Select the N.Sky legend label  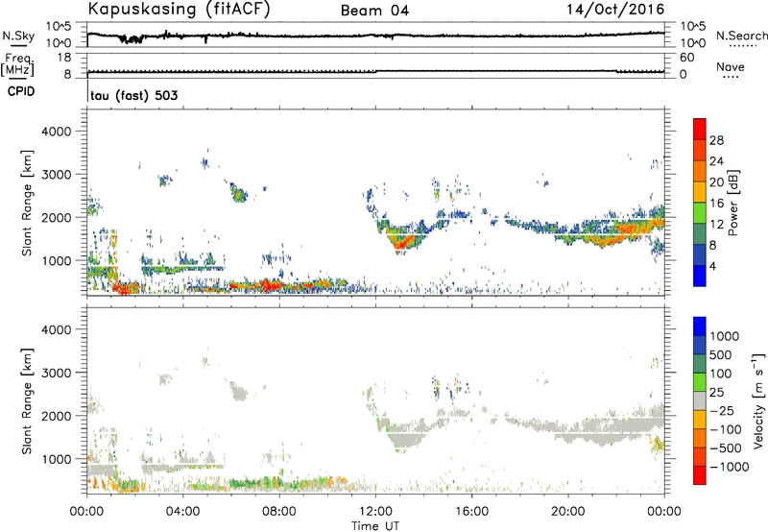pos(18,36)
